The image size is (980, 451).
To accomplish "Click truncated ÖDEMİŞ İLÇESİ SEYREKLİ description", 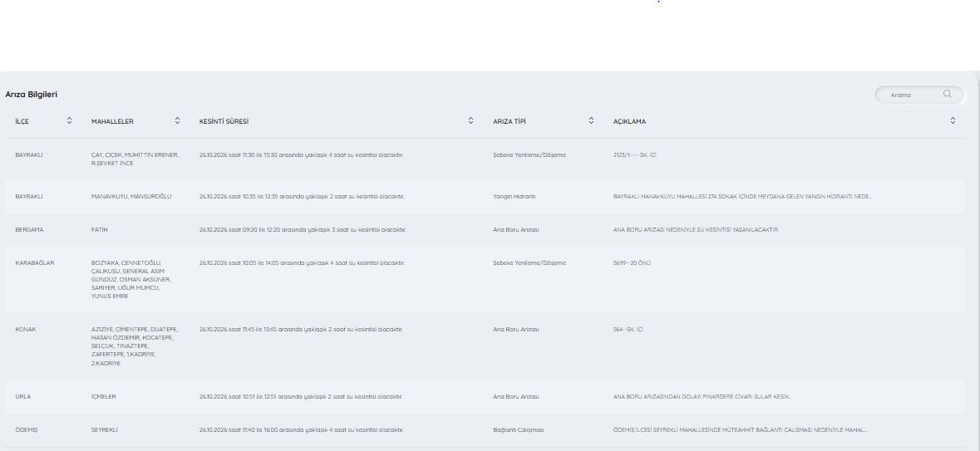I will pos(740,429).
